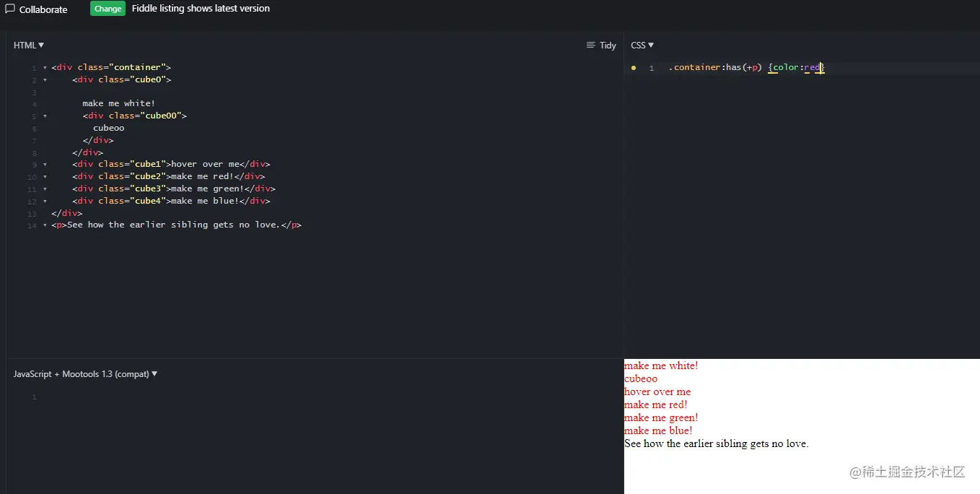Click black sentence 'See how the earlier sibling gets no love.' in result
This screenshot has height=494, width=980.
point(716,443)
